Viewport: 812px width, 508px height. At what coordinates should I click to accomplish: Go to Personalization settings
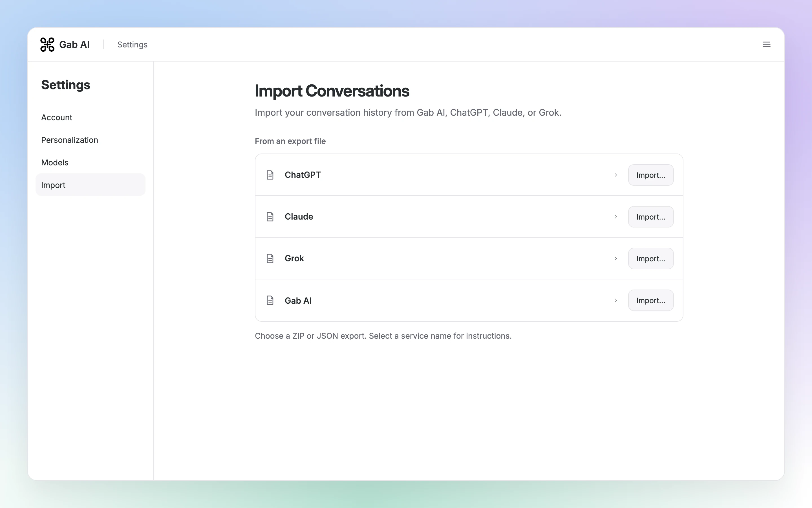(x=90, y=140)
